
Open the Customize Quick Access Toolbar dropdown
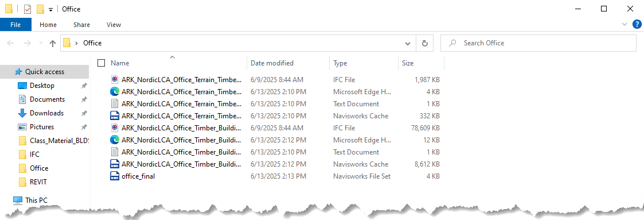[51, 9]
